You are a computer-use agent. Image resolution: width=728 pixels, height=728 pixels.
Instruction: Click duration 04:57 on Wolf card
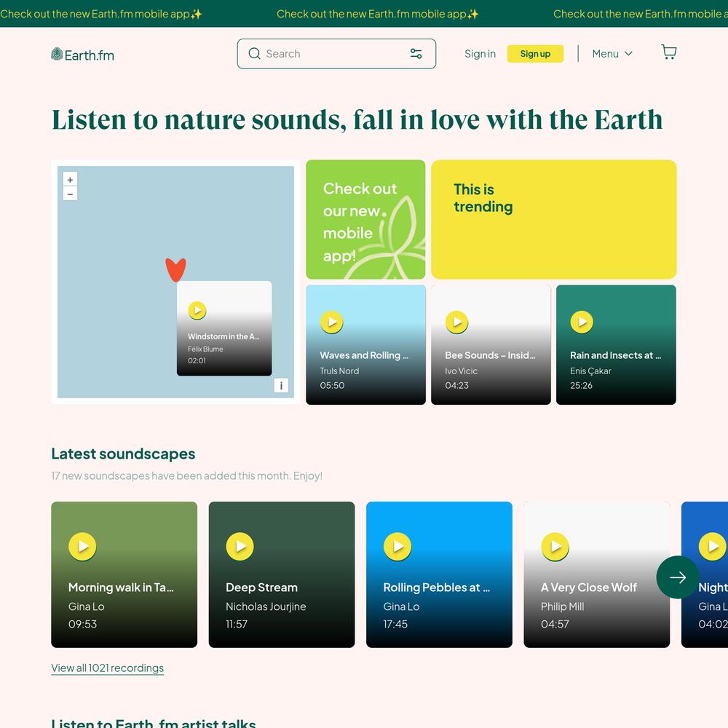click(x=555, y=624)
